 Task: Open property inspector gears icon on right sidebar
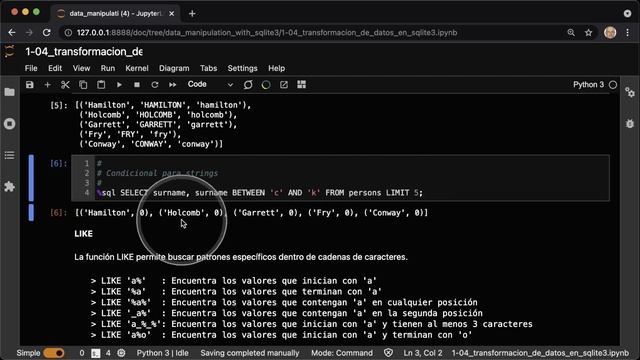630,92
